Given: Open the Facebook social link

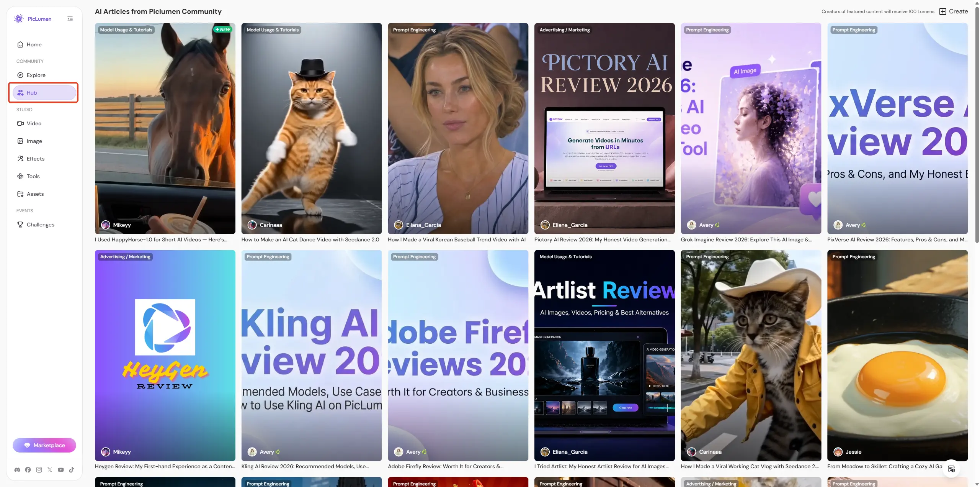Looking at the screenshot, I should [28, 470].
